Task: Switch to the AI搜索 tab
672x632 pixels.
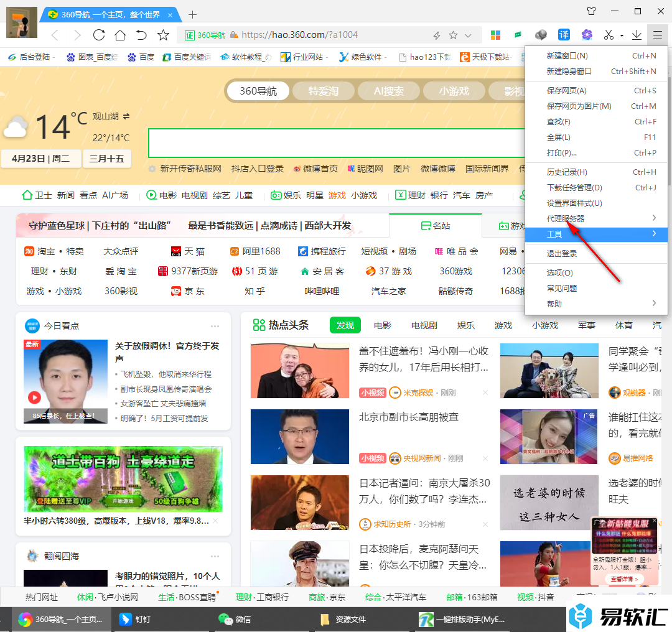Action: tap(389, 91)
